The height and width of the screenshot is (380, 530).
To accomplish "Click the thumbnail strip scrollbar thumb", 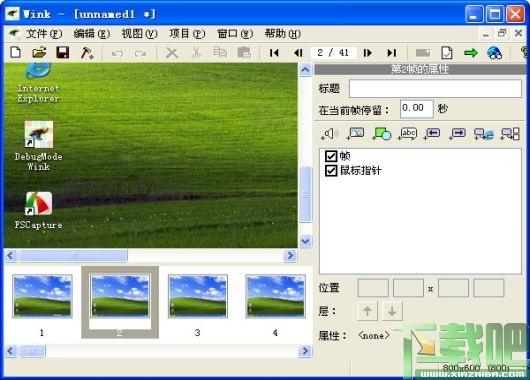I will coord(32,351).
